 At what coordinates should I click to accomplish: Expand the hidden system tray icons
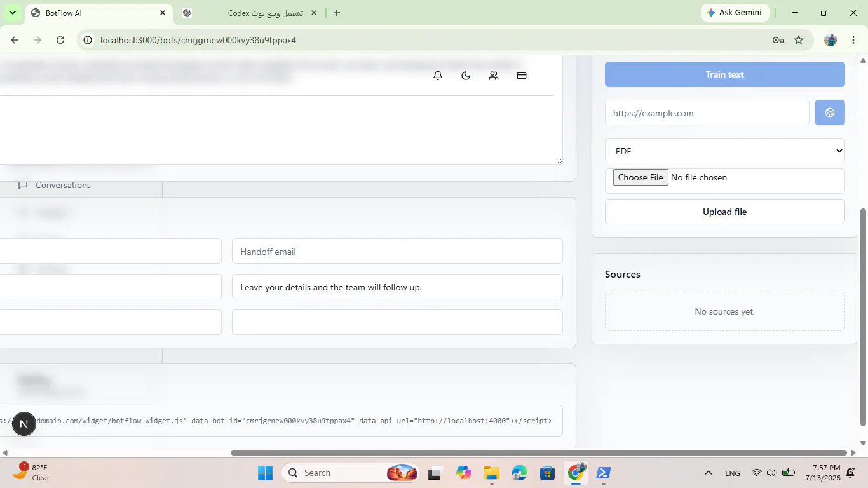(x=708, y=473)
